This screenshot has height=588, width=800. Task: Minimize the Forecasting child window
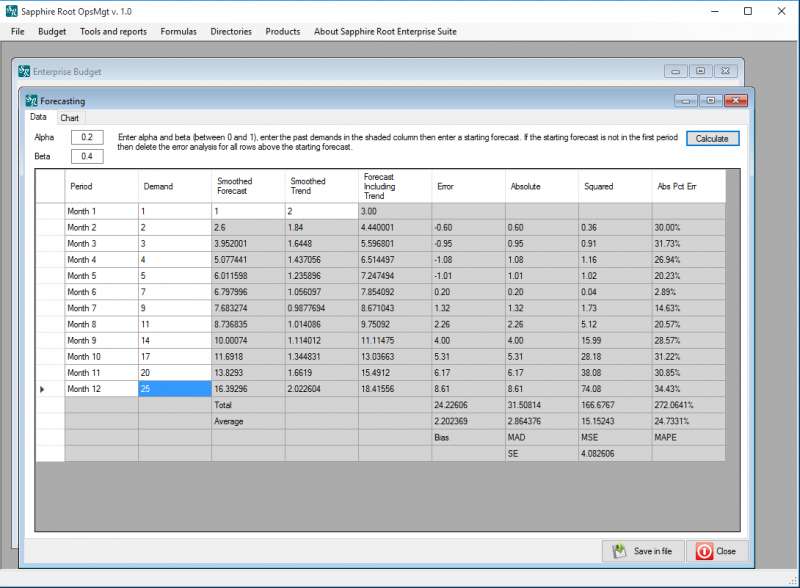686,101
